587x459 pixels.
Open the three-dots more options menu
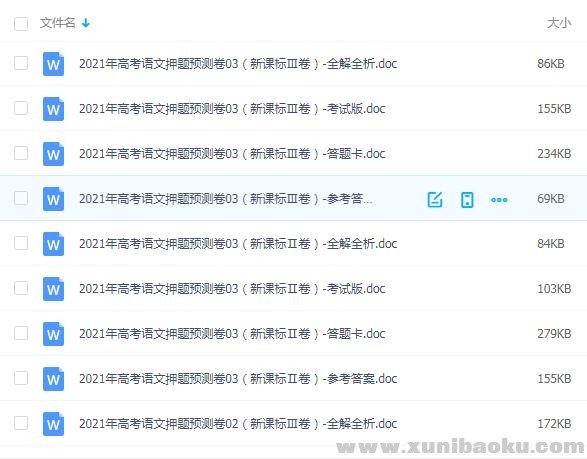point(499,200)
